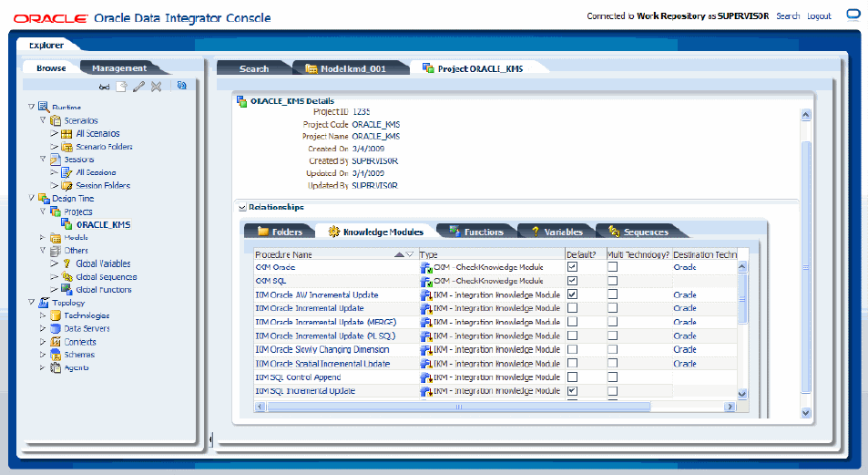Viewport: 868px width, 475px height.
Task: Open IKM Oracle Spatial Incremental Update link
Action: coord(322,364)
